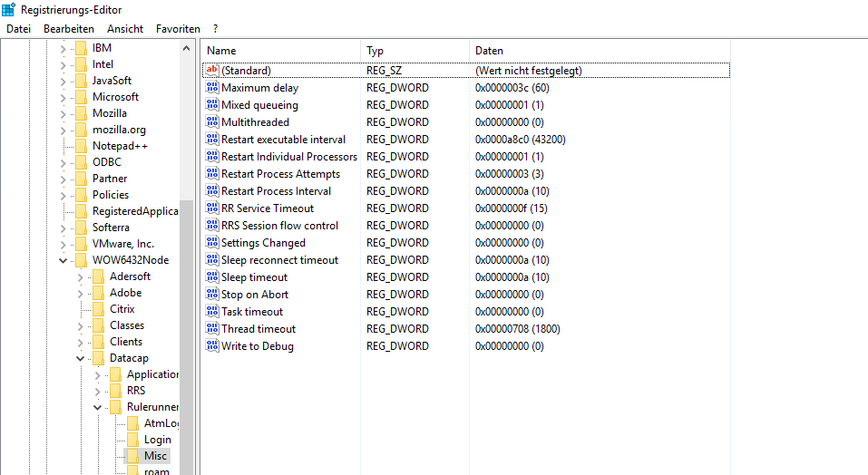Expand the Microsoft key chevron
Image resolution: width=868 pixels, height=475 pixels.
[x=63, y=98]
